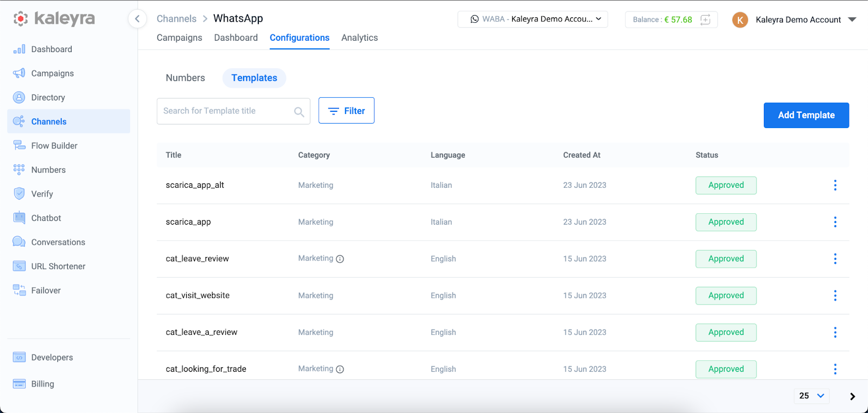
Task: Click the WhatsApp breadcrumb title
Action: tap(238, 18)
